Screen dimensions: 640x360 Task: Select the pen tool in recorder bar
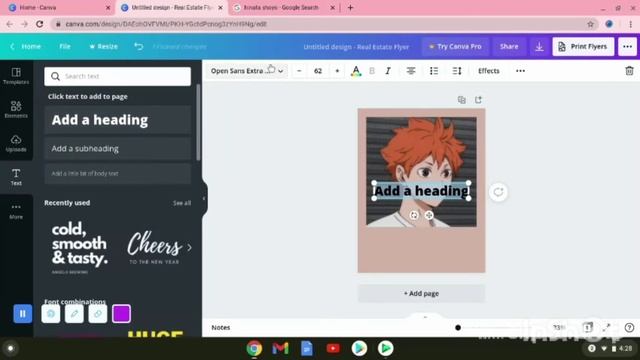point(74,313)
